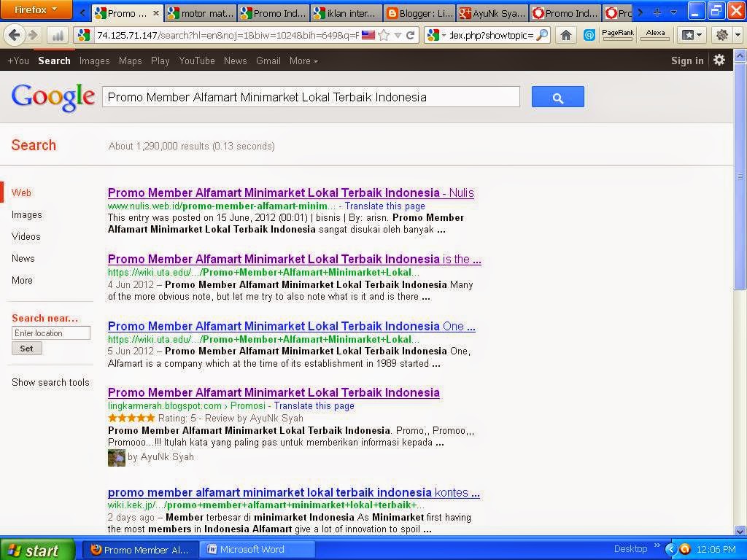This screenshot has height=560, width=747.
Task: Click Translate this page for lingkarmerah result
Action: point(314,406)
